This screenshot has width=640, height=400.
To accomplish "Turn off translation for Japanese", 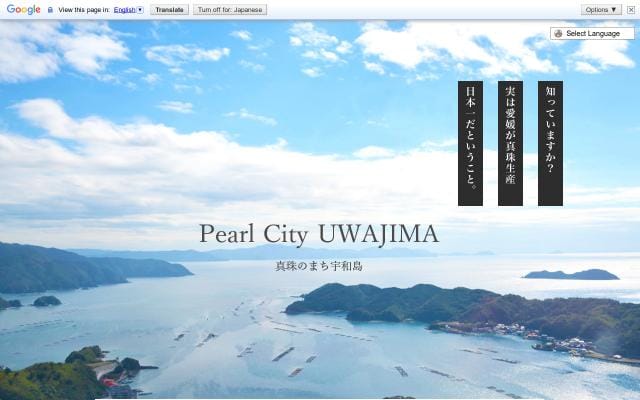I will tap(229, 9).
